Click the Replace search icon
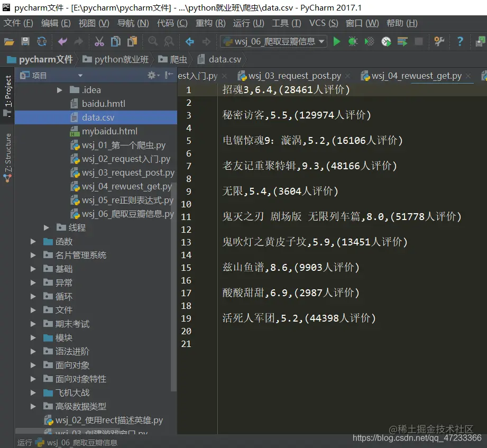This screenshot has height=448, width=487. pos(169,41)
